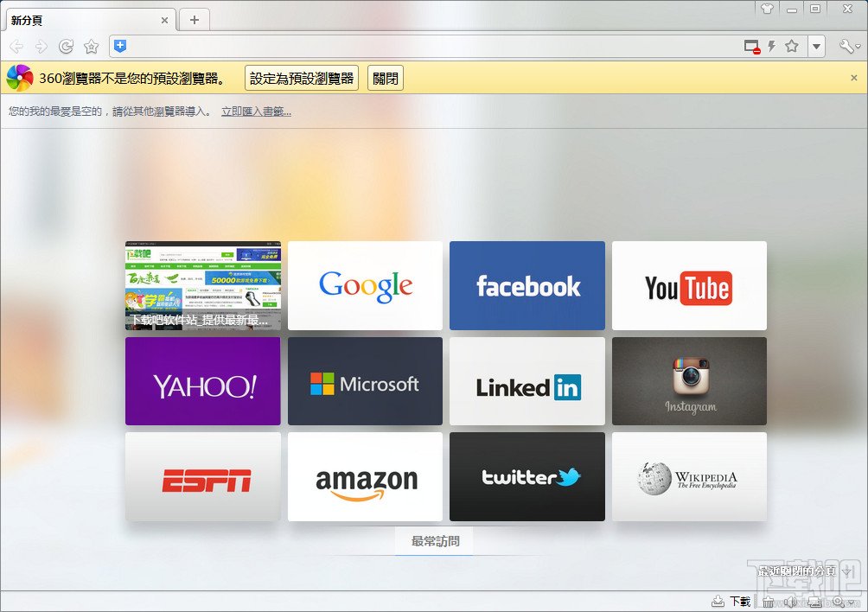Open the Yahoo tile
Viewport: 868px width, 612px height.
[203, 381]
